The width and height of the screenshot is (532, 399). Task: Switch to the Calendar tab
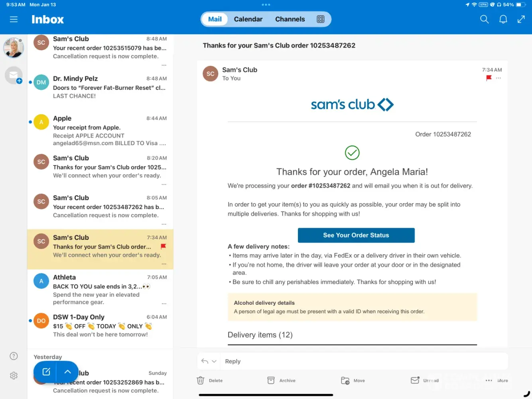(x=248, y=19)
